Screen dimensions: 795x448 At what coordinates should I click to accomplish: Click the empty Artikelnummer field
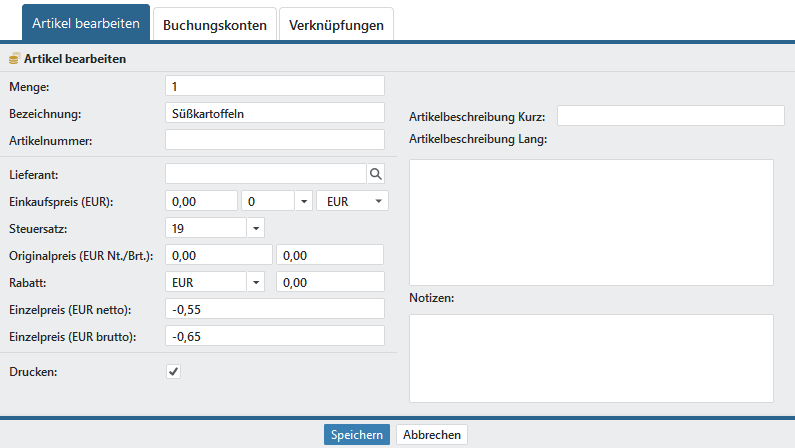click(274, 140)
